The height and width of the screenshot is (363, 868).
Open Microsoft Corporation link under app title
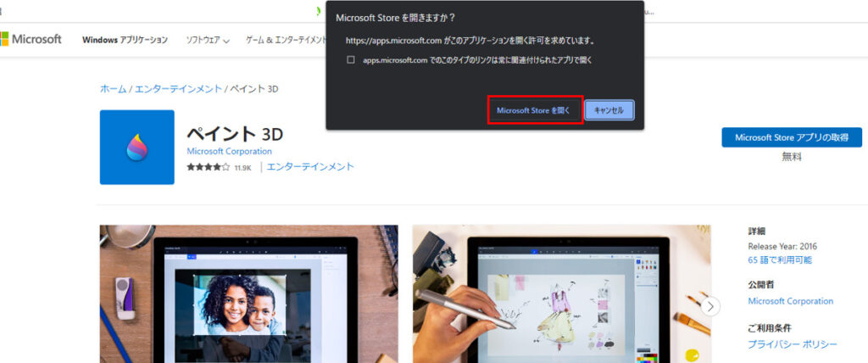tap(229, 151)
